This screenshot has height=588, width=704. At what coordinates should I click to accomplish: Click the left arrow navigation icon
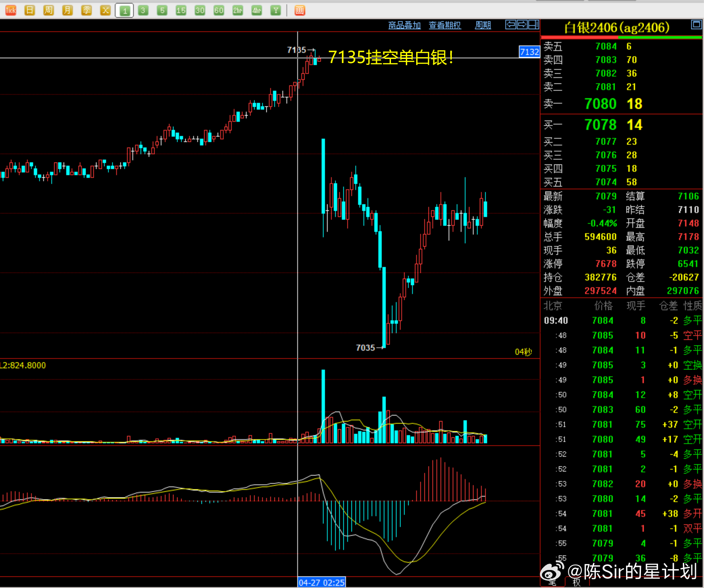coord(511,25)
